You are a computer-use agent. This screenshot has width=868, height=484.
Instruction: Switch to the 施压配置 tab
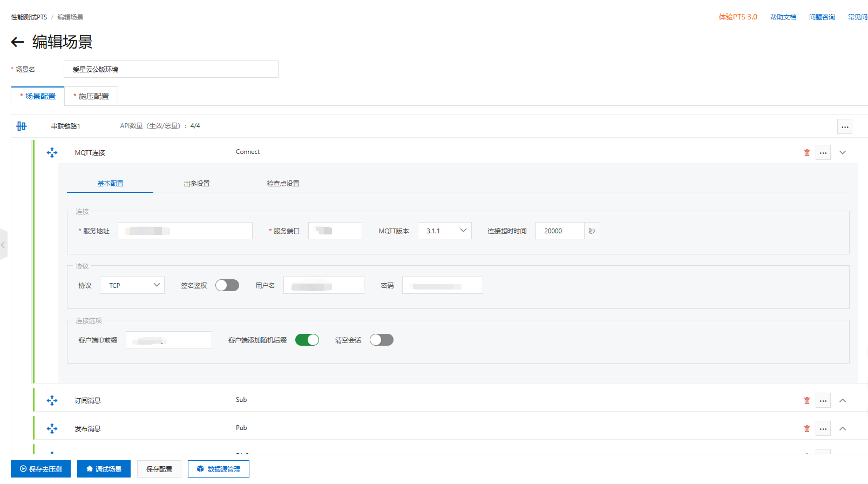tap(91, 96)
